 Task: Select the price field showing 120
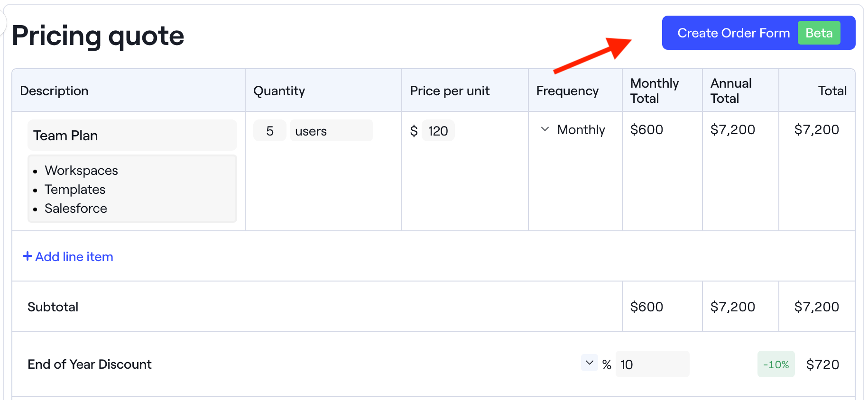click(x=438, y=130)
